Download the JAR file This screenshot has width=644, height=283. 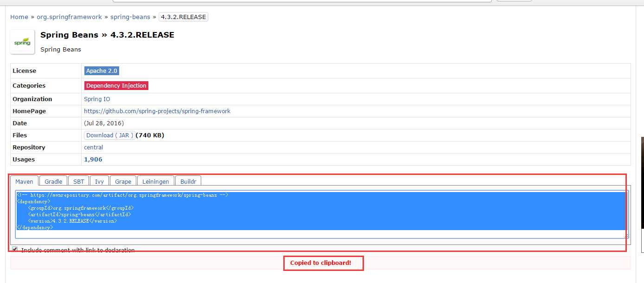click(x=110, y=135)
